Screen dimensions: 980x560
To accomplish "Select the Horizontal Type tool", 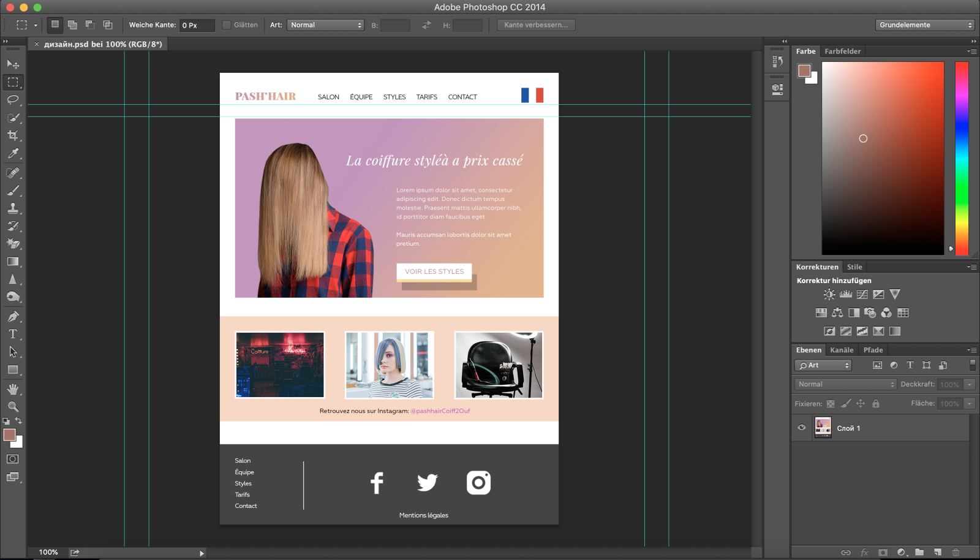I will click(13, 335).
